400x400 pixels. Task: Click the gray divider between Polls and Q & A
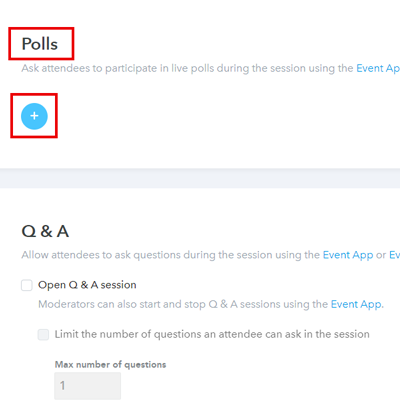(x=200, y=178)
